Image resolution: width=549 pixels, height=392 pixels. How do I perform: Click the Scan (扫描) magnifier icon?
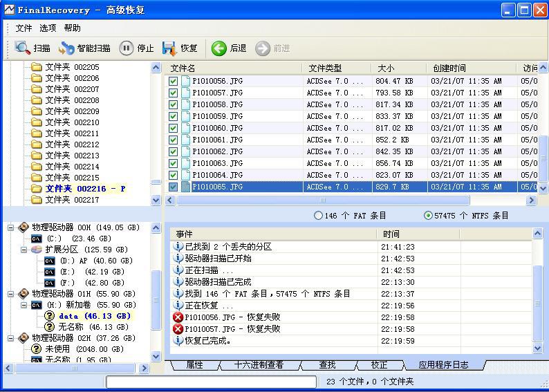(22, 48)
